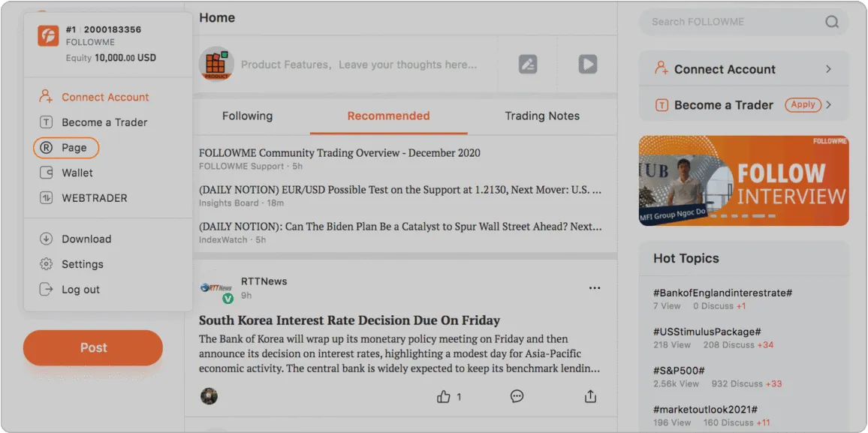Open comments on the RTTNews post

click(x=517, y=396)
